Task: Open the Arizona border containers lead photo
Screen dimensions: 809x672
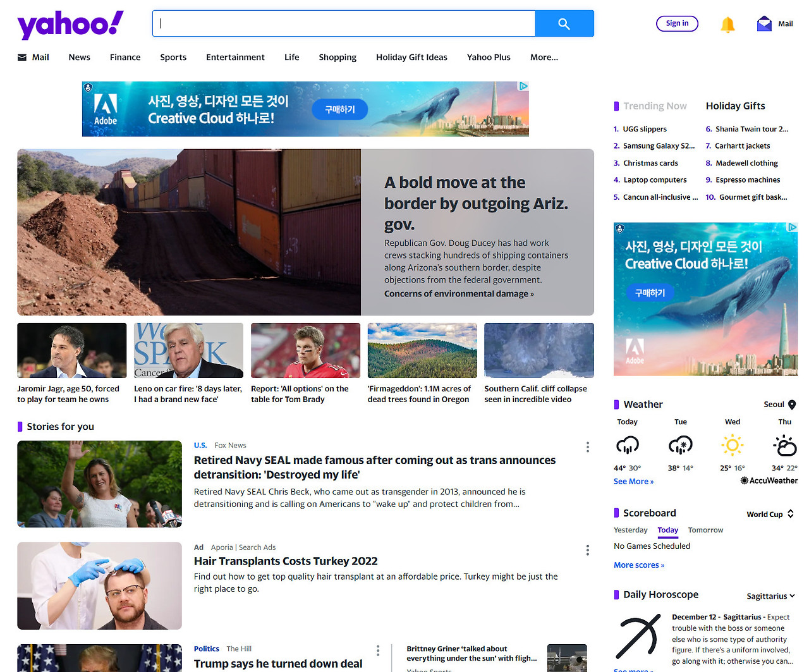Action: point(189,232)
